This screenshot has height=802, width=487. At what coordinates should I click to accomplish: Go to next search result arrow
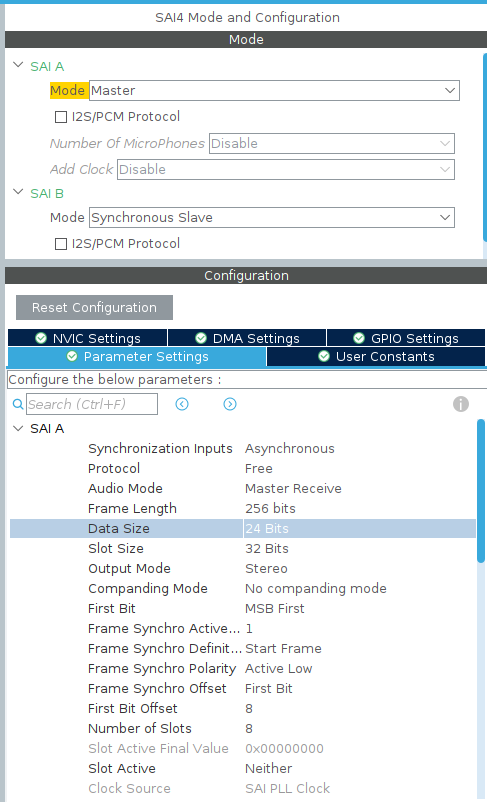[230, 404]
